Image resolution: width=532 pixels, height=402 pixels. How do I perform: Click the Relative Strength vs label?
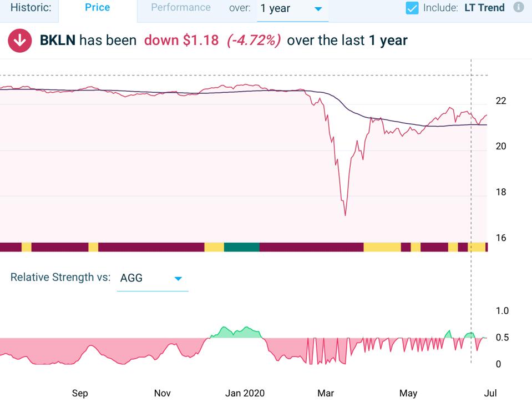pos(61,277)
